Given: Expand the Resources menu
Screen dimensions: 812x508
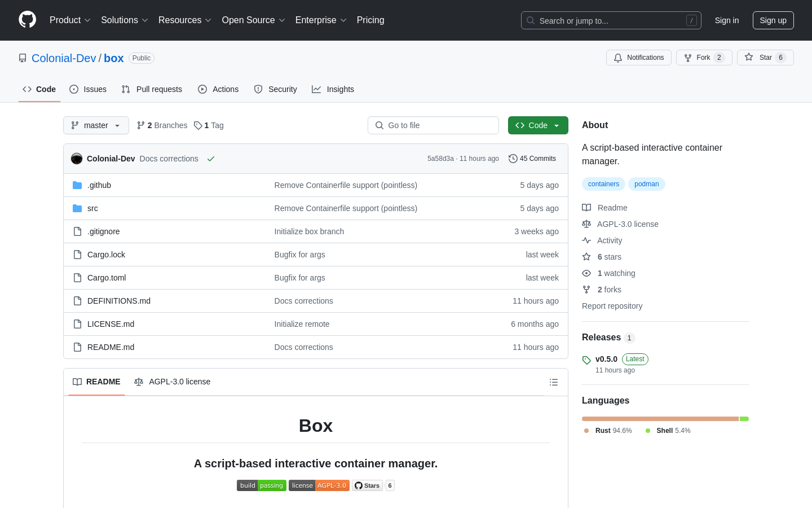Looking at the screenshot, I should [185, 20].
